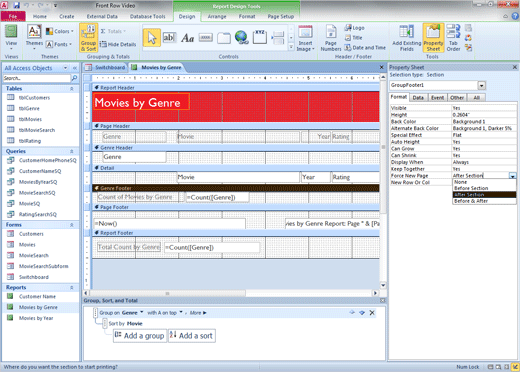
Task: Switch to the Arrange ribbon tab
Action: click(x=217, y=16)
